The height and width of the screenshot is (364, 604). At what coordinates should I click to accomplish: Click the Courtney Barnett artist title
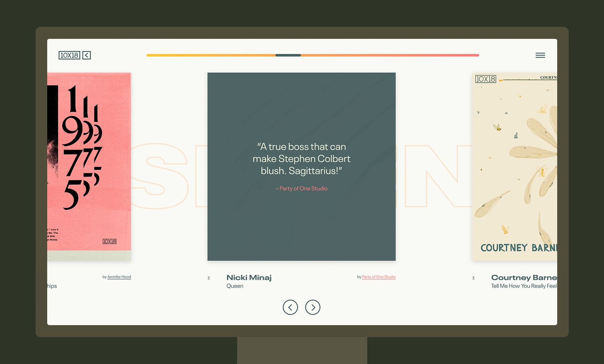(x=524, y=278)
